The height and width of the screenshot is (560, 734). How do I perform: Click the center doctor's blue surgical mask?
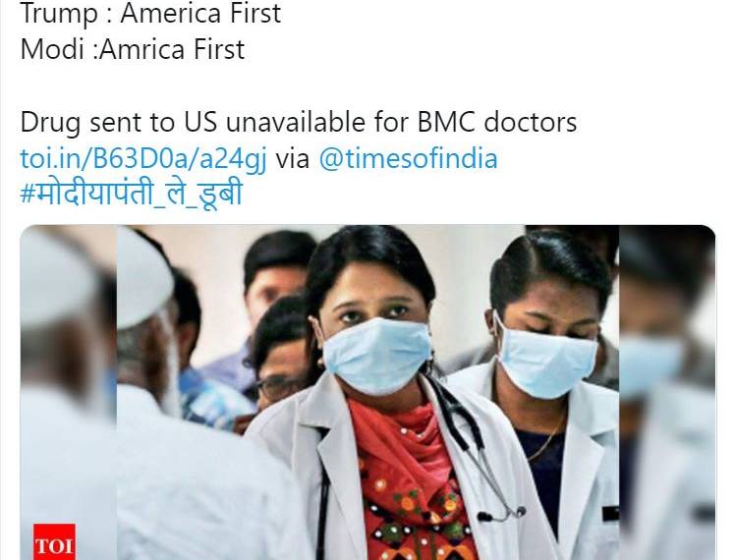(x=377, y=355)
